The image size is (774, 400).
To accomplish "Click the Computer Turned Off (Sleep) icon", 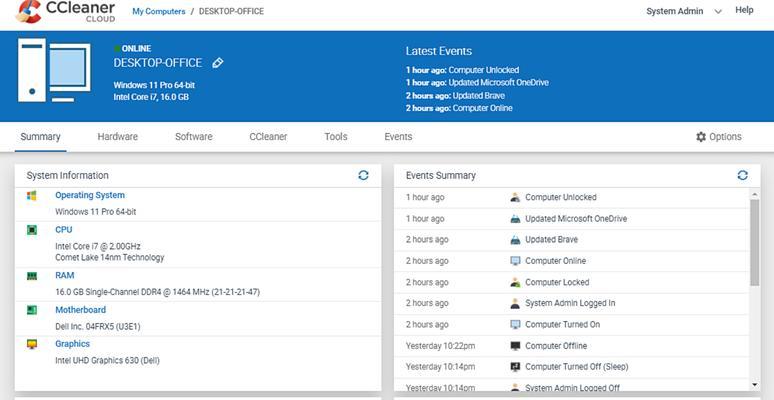I will point(515,367).
